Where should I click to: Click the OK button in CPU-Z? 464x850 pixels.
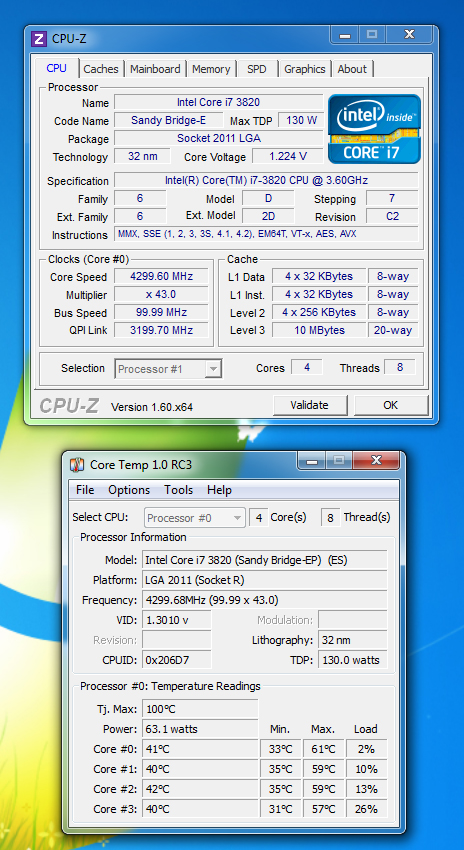pyautogui.click(x=390, y=405)
